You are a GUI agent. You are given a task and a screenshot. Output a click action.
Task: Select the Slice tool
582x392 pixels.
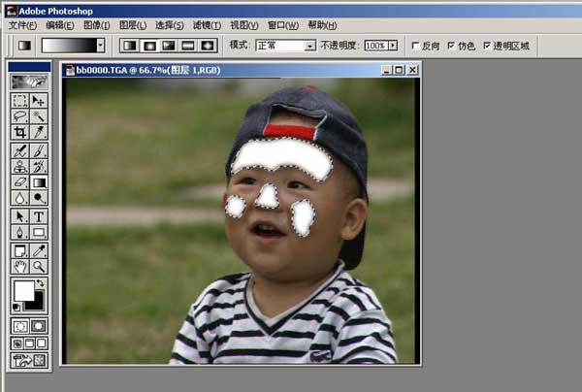tap(39, 132)
